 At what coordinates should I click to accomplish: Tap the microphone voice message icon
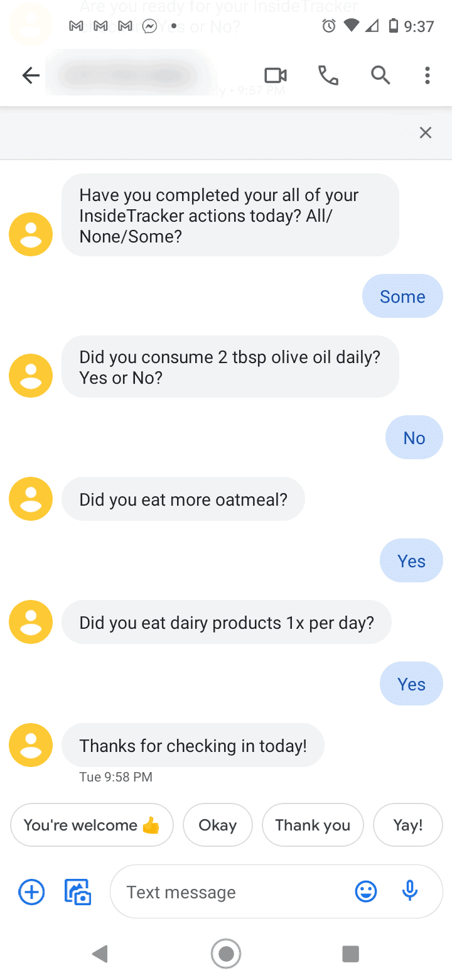[410, 891]
